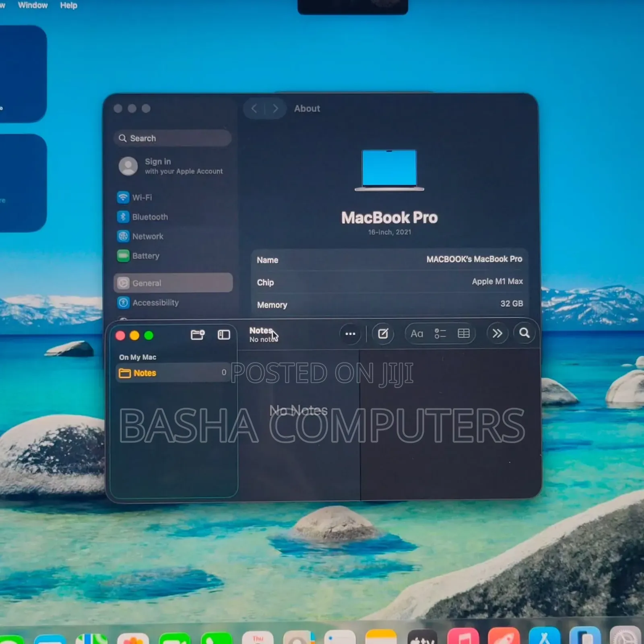Open the Aa text format menu

click(x=417, y=334)
